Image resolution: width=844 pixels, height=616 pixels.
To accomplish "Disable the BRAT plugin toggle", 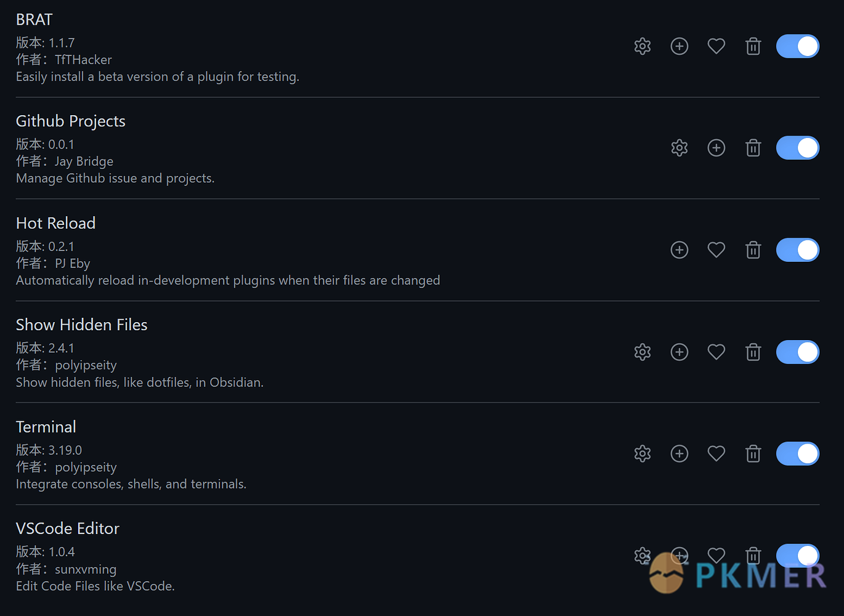I will (x=798, y=46).
